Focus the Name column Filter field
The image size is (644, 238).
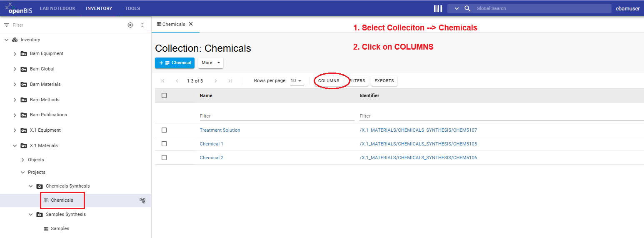tap(277, 116)
